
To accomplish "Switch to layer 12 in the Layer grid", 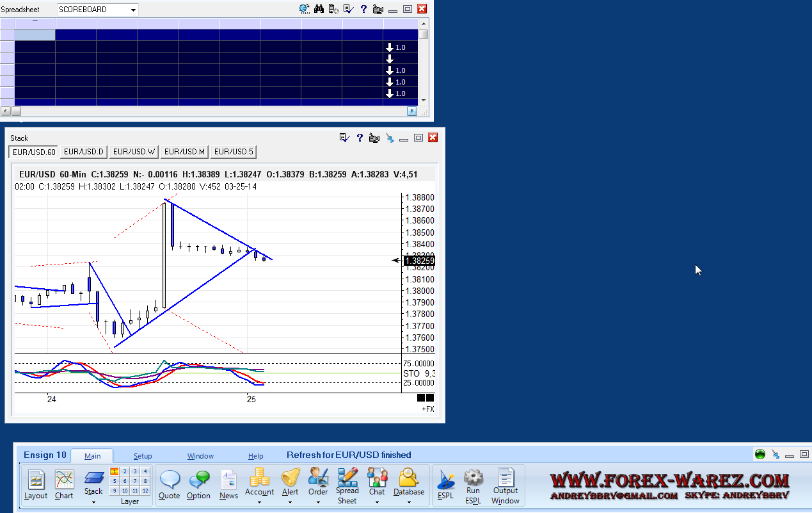I will click(145, 491).
